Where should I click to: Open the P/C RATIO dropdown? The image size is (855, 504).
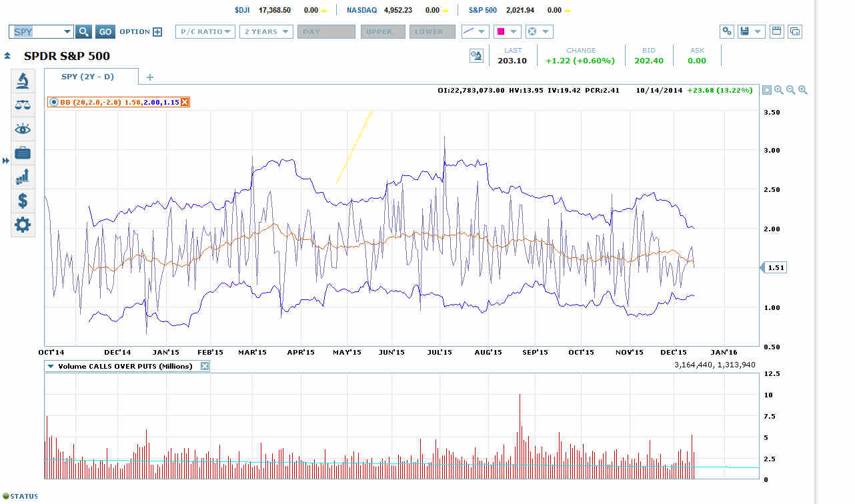[205, 31]
